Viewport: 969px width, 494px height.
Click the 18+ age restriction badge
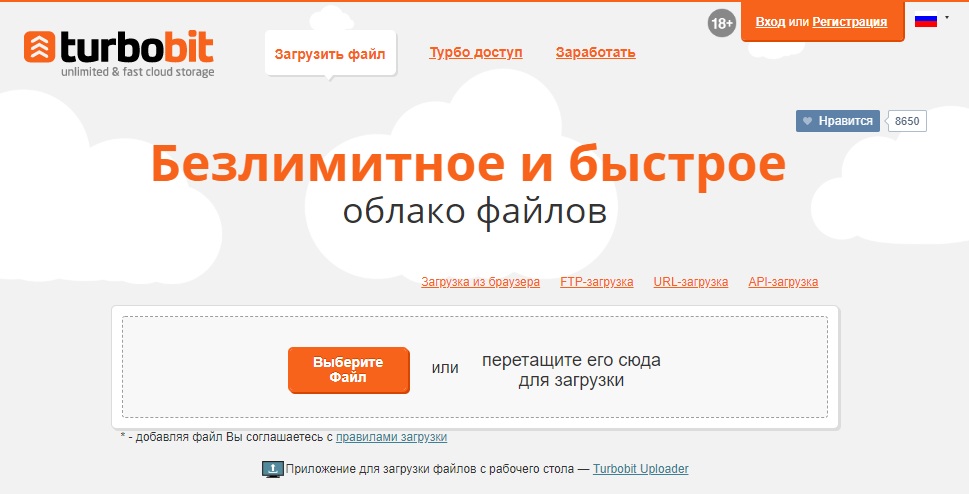point(722,22)
